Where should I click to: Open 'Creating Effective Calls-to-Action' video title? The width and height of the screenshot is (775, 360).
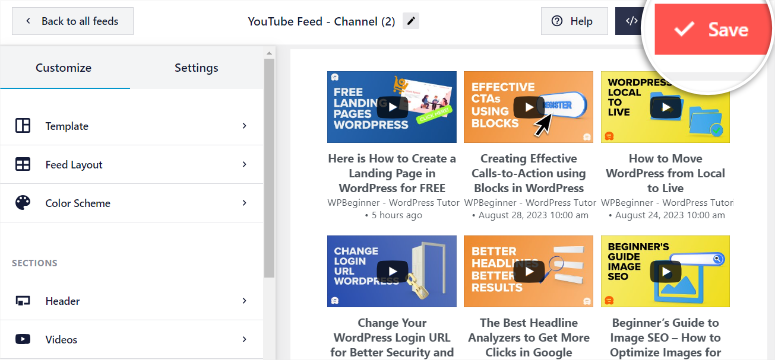pyautogui.click(x=529, y=173)
